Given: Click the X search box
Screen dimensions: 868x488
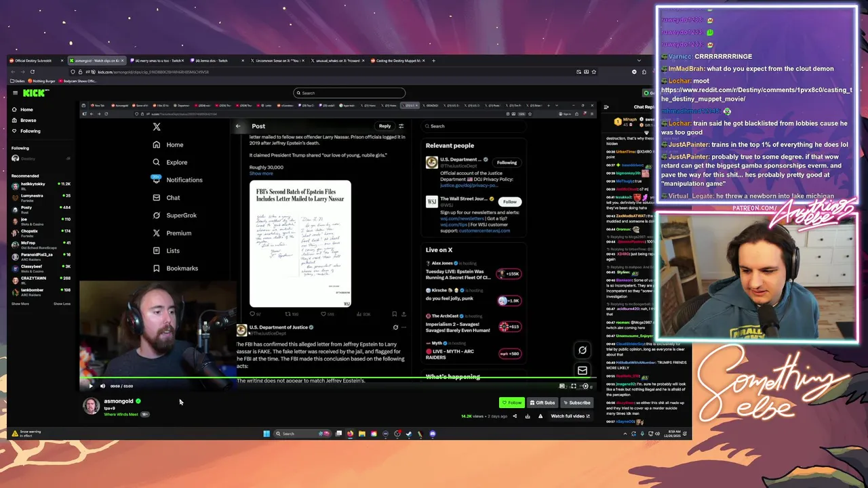Looking at the screenshot, I should (x=475, y=126).
